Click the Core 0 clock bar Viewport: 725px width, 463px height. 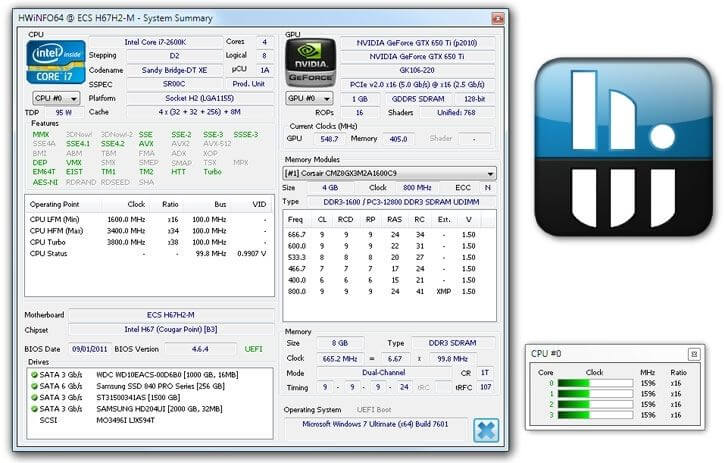coord(593,381)
